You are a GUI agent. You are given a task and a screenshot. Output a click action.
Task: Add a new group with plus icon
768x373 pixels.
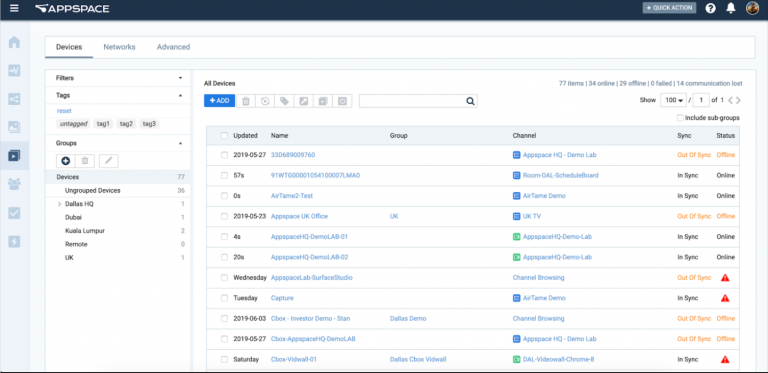click(x=66, y=161)
